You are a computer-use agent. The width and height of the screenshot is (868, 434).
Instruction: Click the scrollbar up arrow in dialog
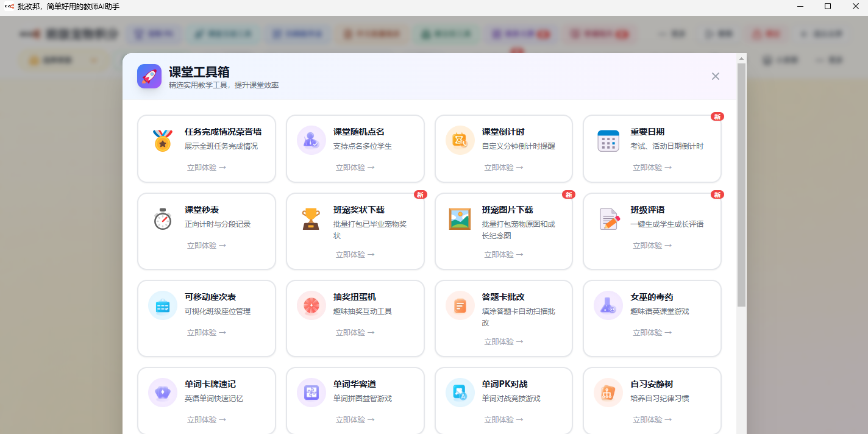742,59
